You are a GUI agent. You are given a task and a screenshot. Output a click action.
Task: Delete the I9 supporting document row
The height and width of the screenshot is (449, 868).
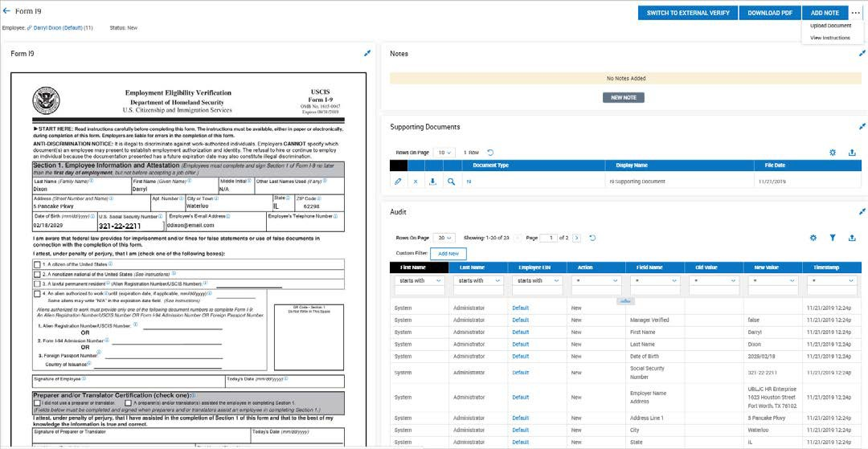(x=416, y=182)
